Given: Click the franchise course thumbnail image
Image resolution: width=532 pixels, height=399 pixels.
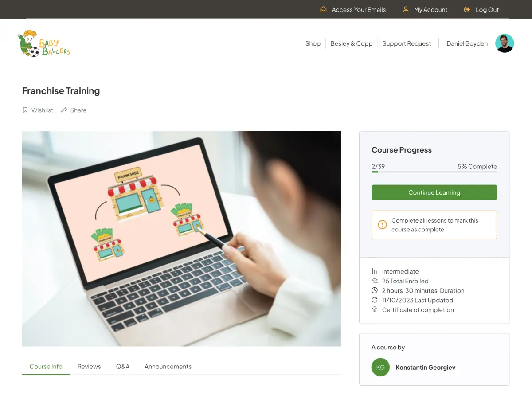Looking at the screenshot, I should pyautogui.click(x=182, y=239).
